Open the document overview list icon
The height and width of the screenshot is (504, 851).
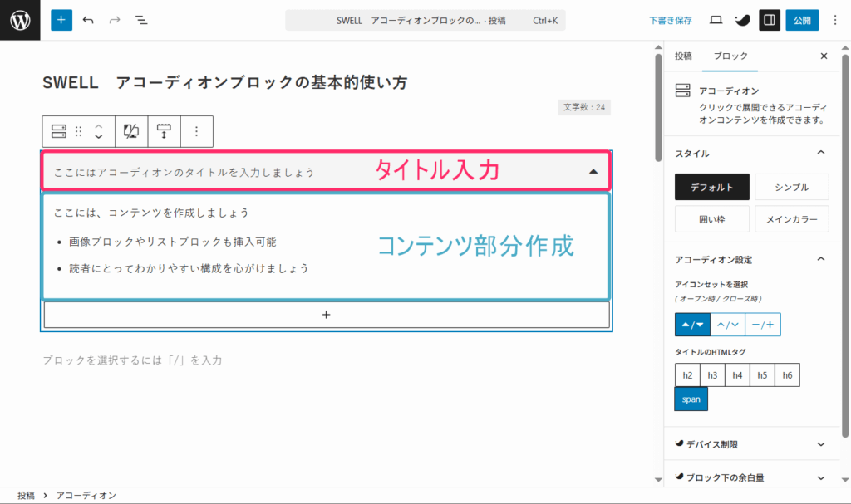coord(141,20)
